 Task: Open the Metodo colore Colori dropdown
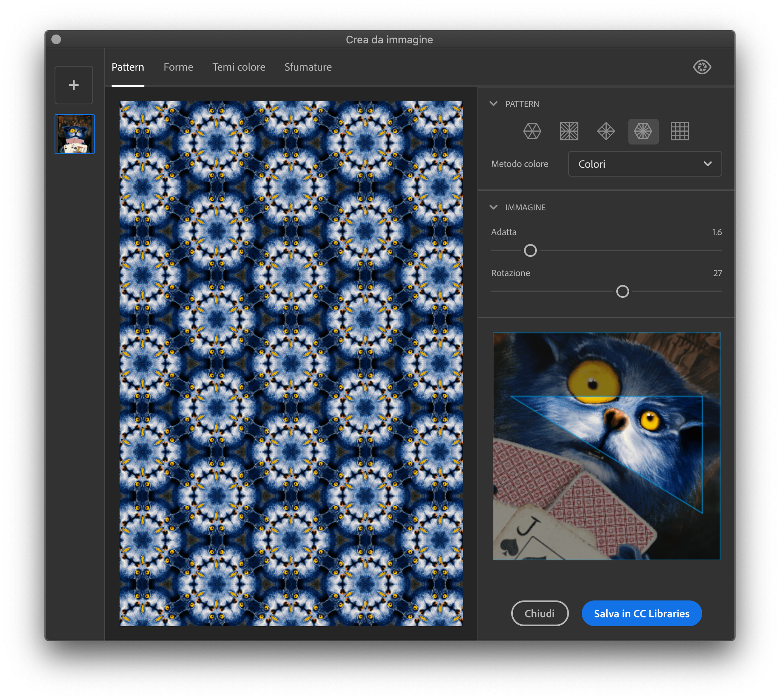tap(644, 164)
